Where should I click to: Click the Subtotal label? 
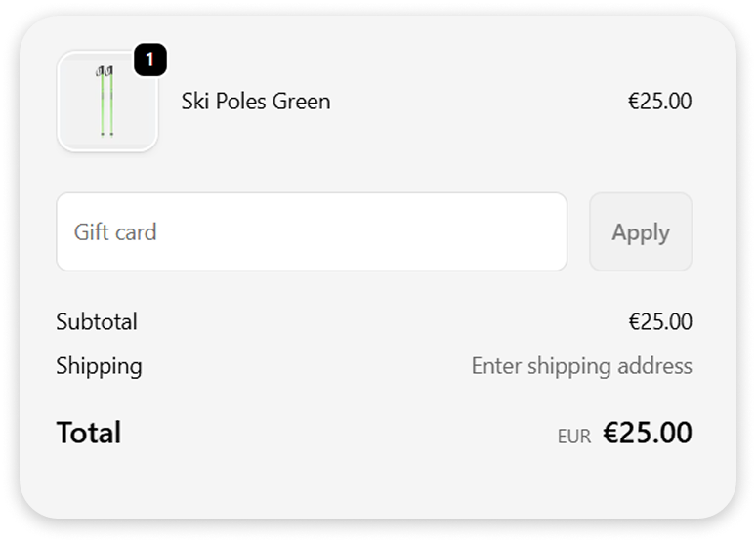click(x=97, y=322)
